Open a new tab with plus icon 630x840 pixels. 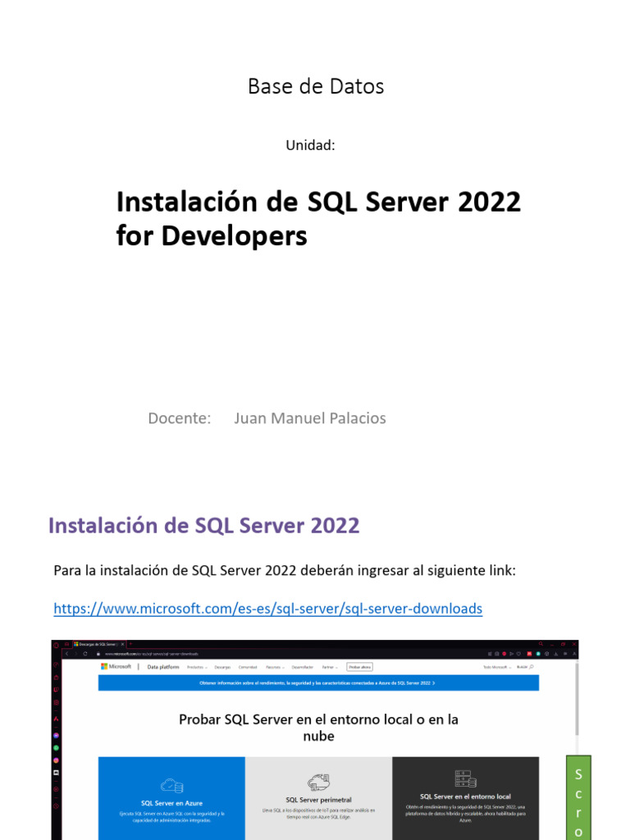pyautogui.click(x=130, y=644)
